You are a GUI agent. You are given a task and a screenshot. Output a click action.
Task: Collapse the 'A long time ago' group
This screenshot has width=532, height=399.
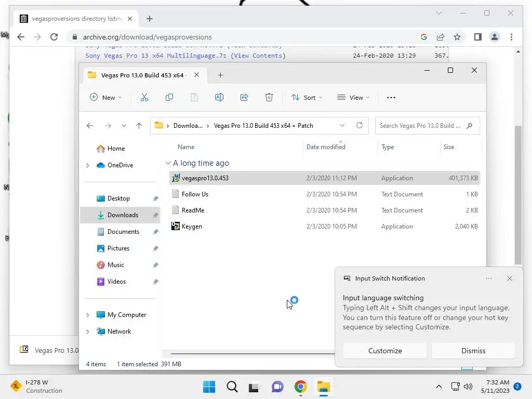[x=168, y=163]
